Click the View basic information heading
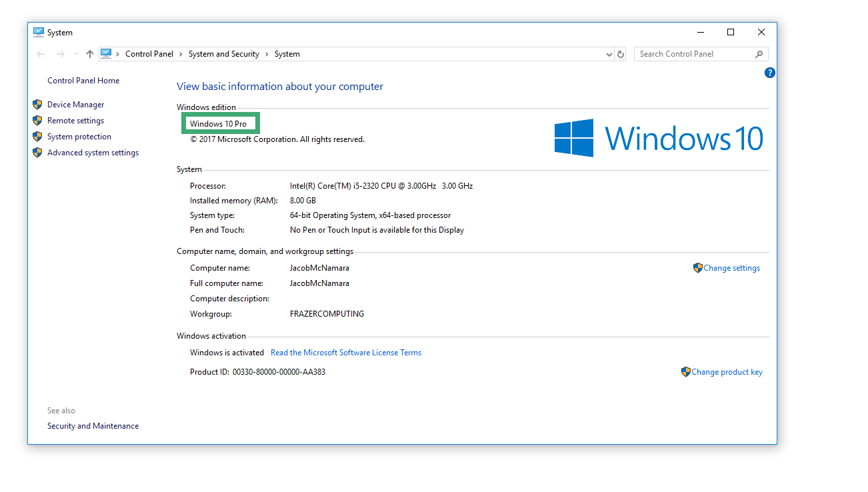The height and width of the screenshot is (492, 868). coord(280,87)
